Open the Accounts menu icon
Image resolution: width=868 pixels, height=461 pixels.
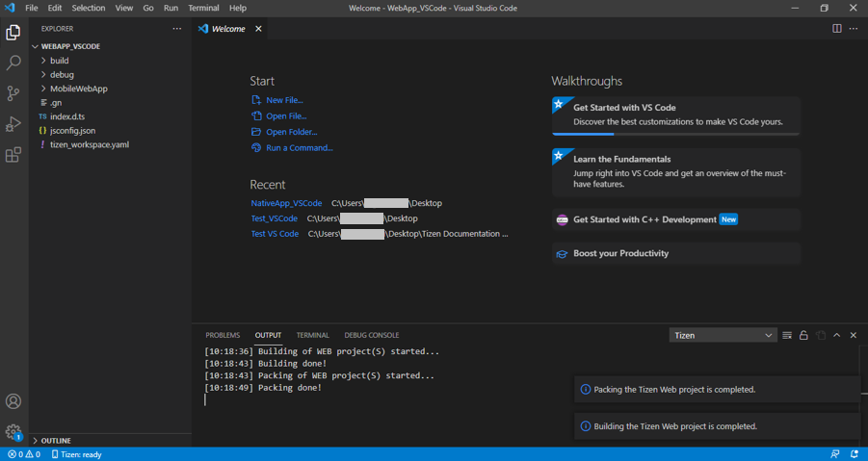(x=13, y=401)
